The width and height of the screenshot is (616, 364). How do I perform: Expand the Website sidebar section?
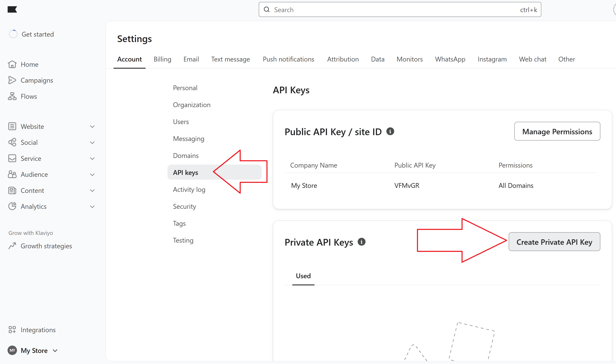[x=92, y=127]
